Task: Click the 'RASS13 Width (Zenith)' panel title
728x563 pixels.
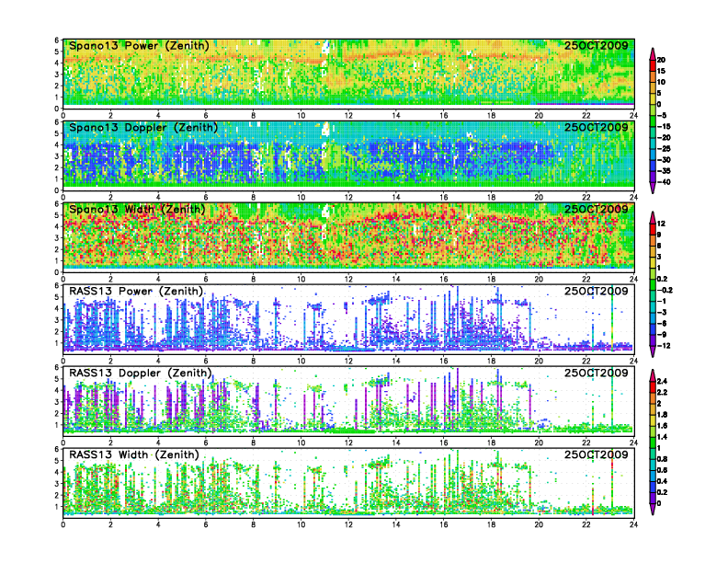Action: click(x=133, y=454)
